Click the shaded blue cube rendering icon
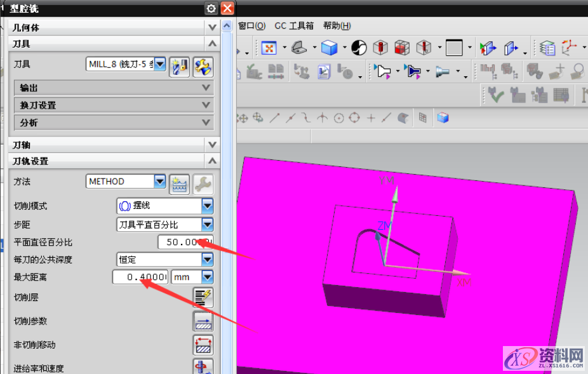Image resolution: width=588 pixels, height=374 pixels. tap(328, 48)
